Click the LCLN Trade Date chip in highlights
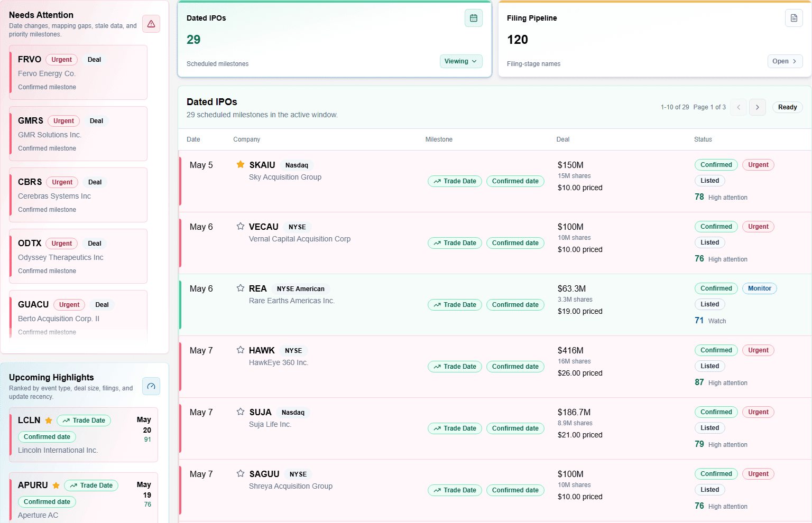812x523 pixels. pos(84,421)
